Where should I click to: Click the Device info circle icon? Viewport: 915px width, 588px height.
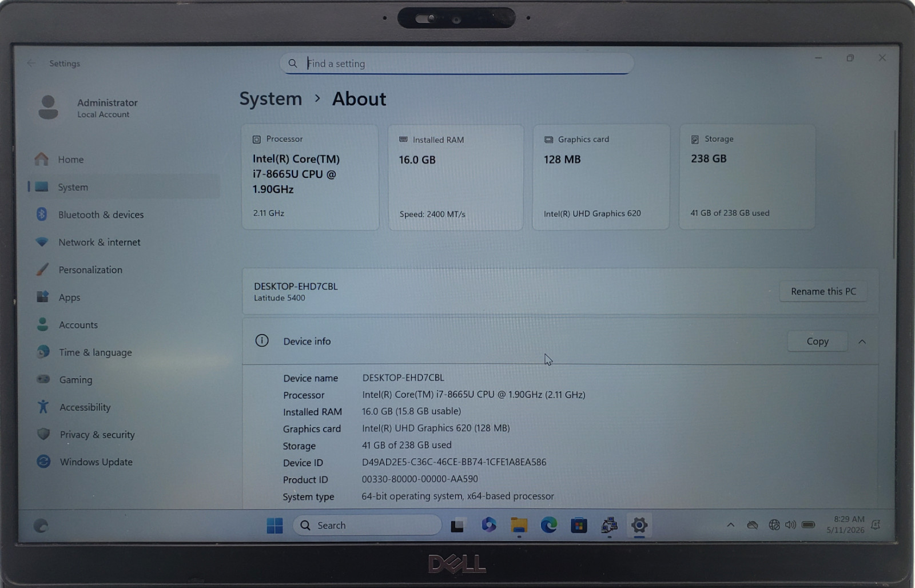262,341
